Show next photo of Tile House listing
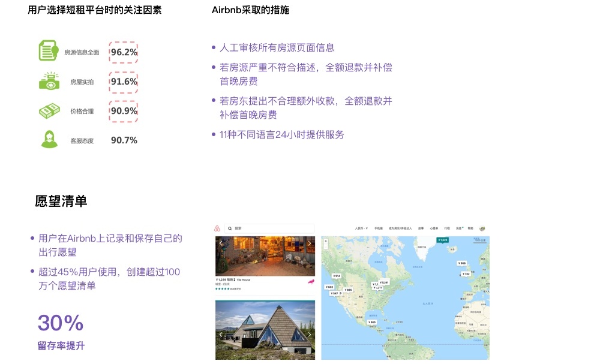The width and height of the screenshot is (600, 364). pyautogui.click(x=309, y=243)
